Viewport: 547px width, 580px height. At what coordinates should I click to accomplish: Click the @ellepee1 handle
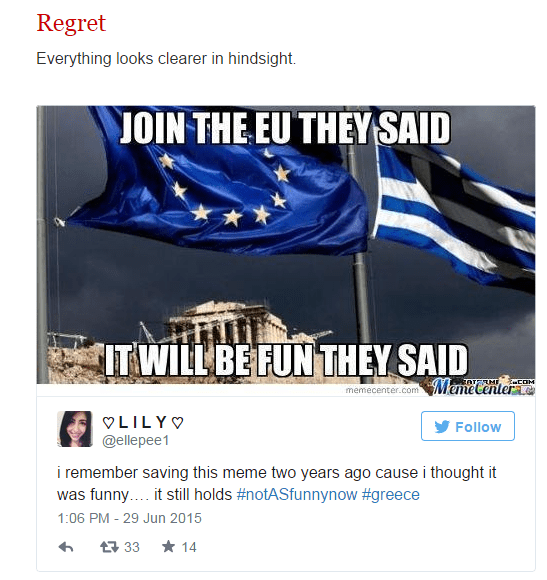tap(135, 441)
